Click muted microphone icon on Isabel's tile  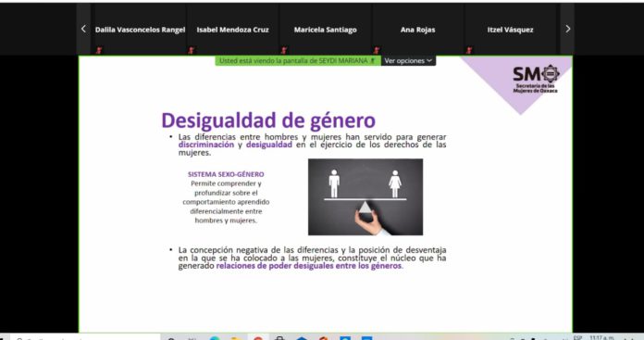[x=192, y=51]
